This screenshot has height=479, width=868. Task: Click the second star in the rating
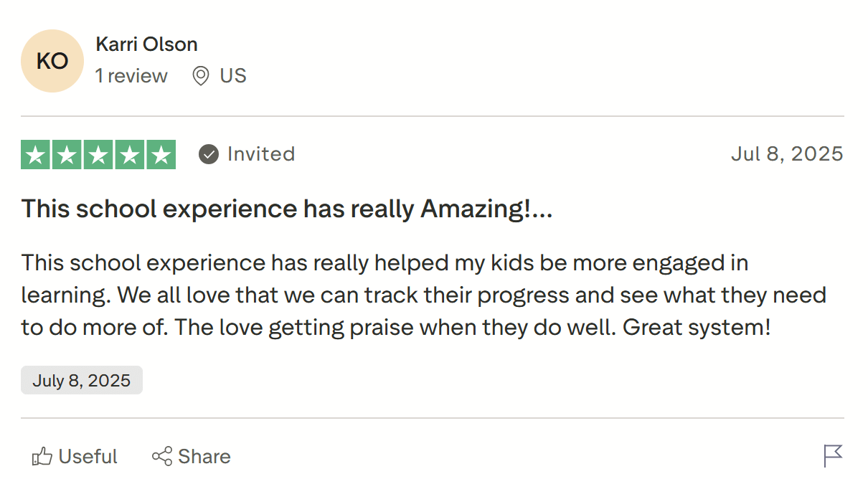67,153
